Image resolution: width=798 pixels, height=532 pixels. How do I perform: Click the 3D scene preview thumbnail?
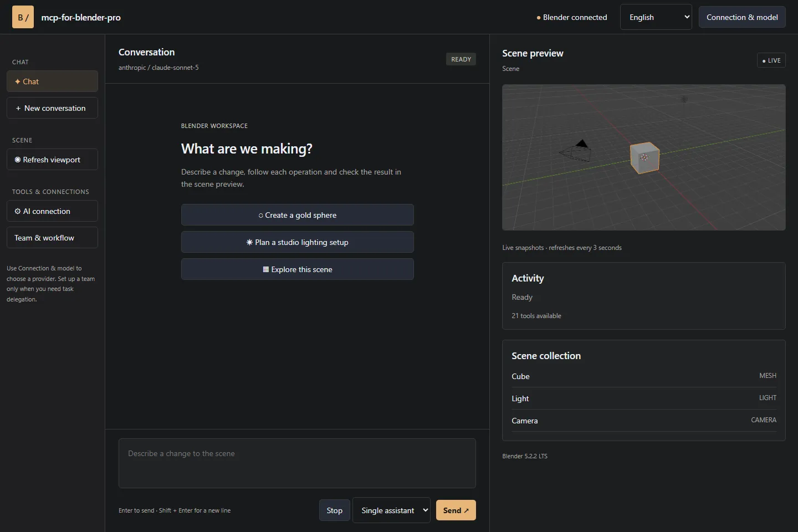pos(644,157)
